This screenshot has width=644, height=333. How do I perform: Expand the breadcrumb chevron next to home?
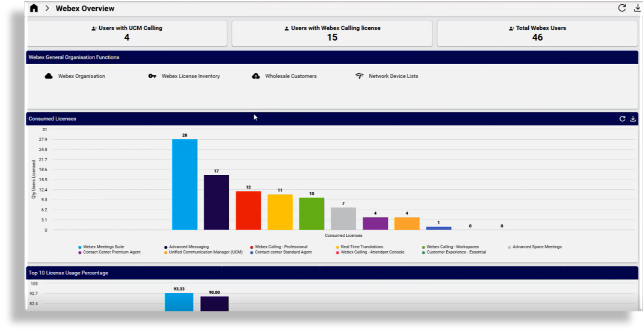tap(47, 8)
